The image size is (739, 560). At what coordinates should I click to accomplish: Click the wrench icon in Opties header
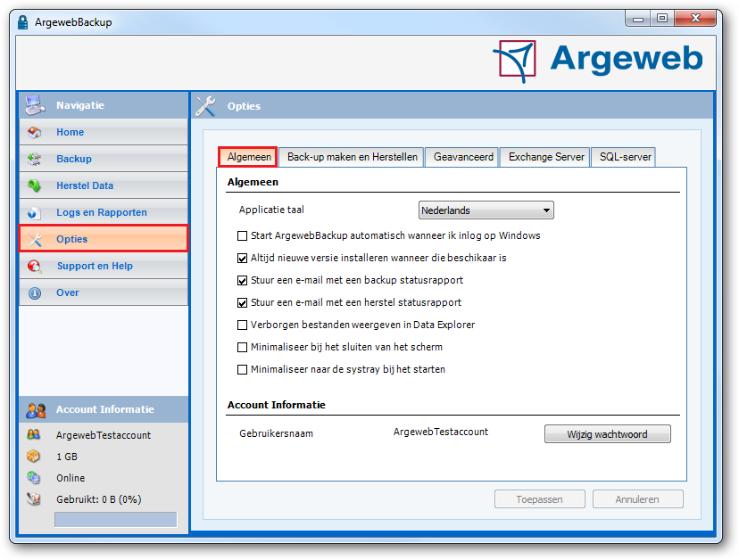point(206,105)
